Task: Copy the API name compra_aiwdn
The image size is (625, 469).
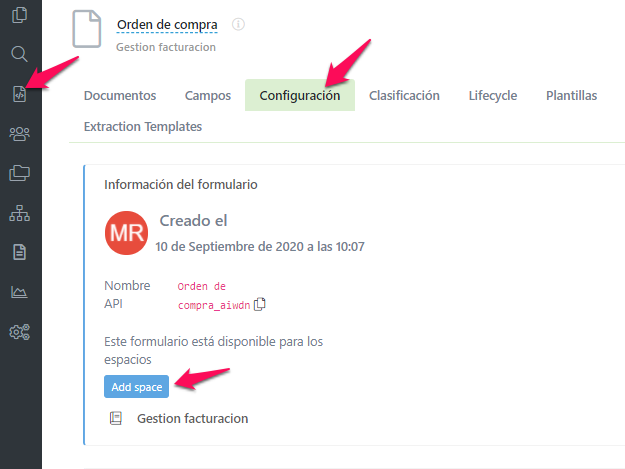Action: pyautogui.click(x=260, y=304)
